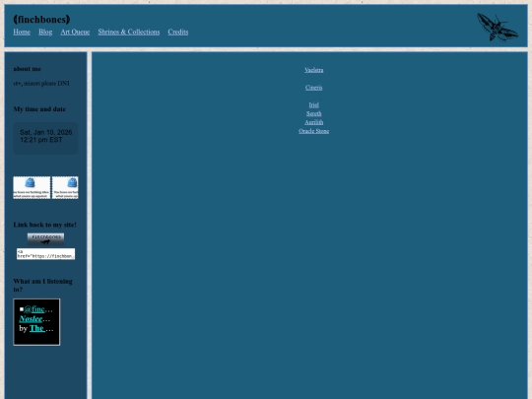532x399 pixels.
Task: Click the 'Link back to my site!' heading
Action: pyautogui.click(x=44, y=225)
